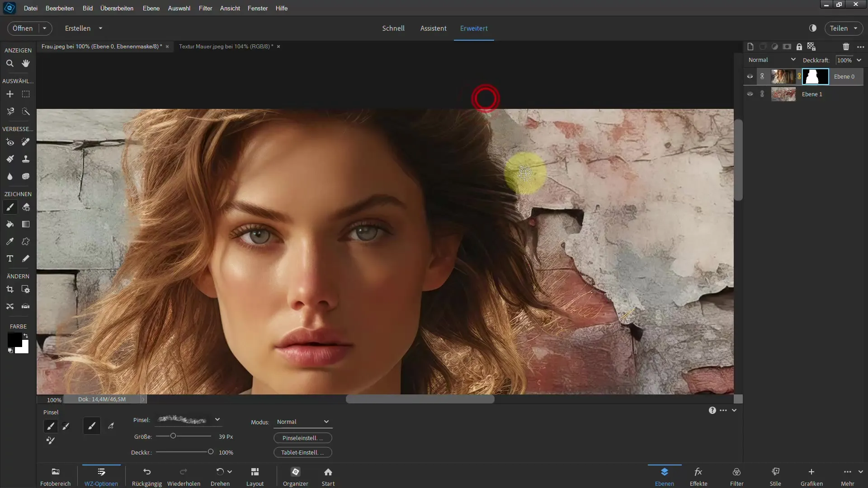Select the Clone Stamp tool

(x=26, y=159)
